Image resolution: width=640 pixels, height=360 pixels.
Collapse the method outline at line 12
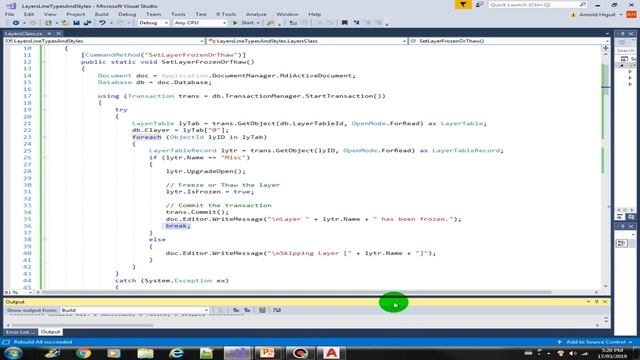tap(44, 62)
